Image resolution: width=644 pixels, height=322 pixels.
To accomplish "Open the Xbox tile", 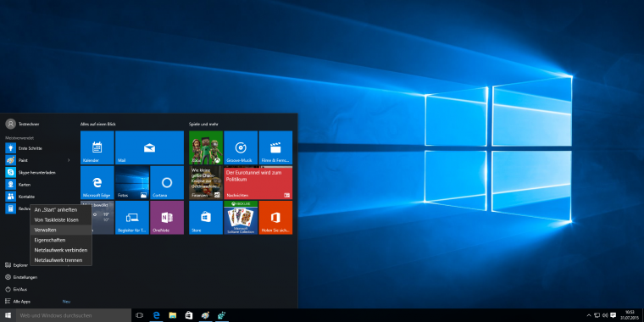I will coord(206,147).
